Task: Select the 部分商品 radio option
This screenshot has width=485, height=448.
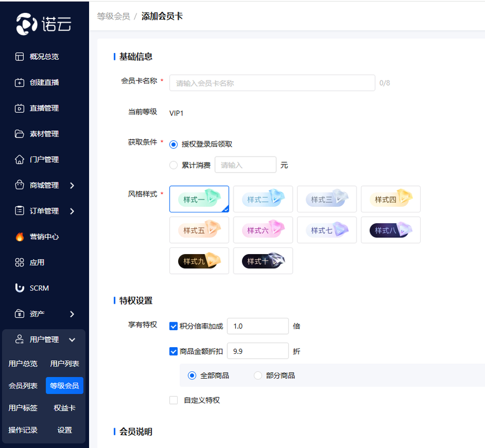Action: [258, 375]
